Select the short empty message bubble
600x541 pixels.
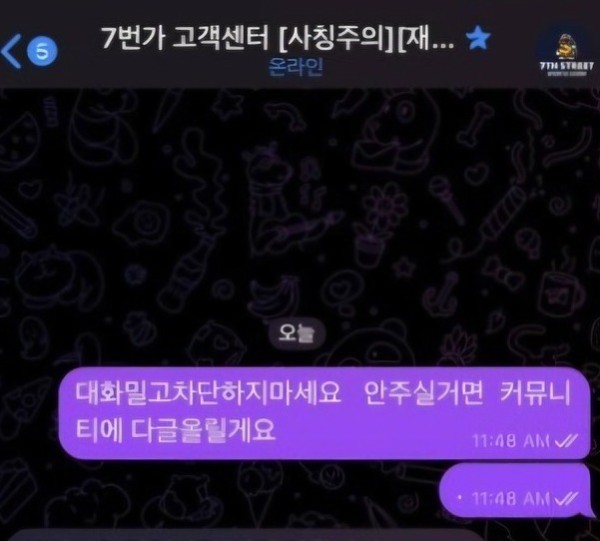515,491
